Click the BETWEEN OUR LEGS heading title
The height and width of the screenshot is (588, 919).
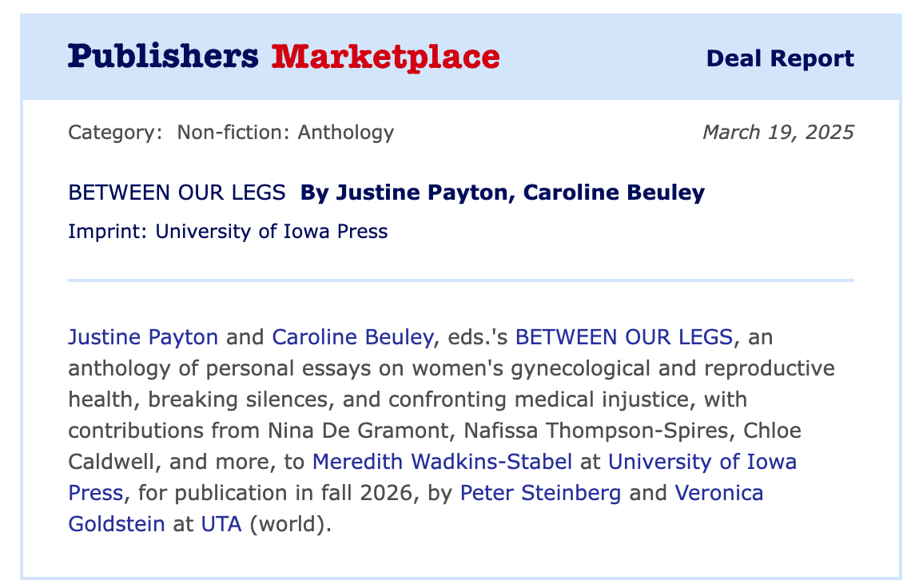pos(177,193)
